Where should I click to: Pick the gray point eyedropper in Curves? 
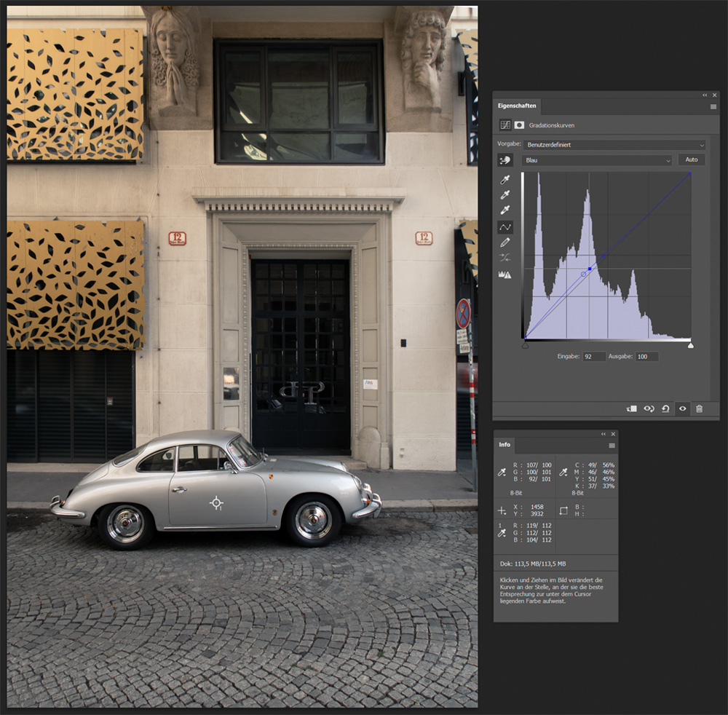[505, 195]
